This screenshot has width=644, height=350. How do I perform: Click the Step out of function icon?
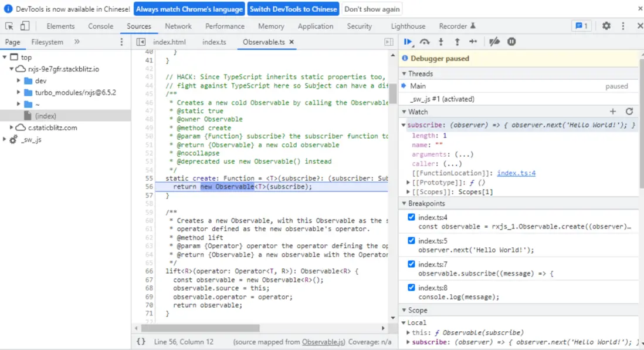457,42
